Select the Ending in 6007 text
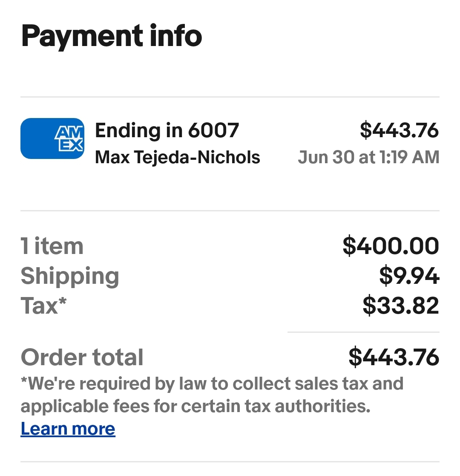460x476 pixels. tap(167, 130)
